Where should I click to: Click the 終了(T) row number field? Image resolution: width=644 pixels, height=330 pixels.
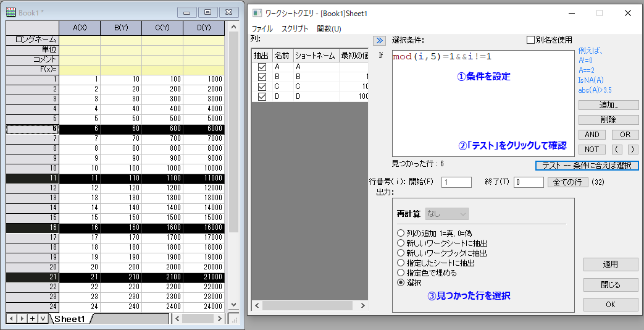(529, 182)
